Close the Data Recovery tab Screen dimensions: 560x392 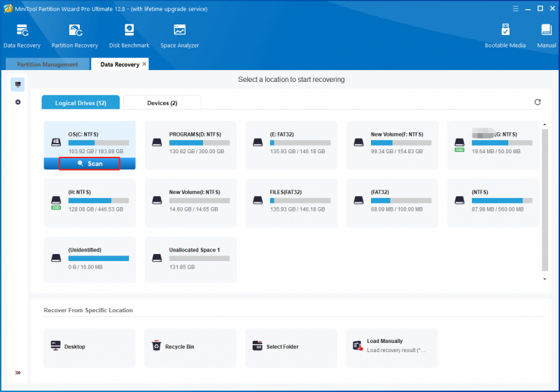144,64
